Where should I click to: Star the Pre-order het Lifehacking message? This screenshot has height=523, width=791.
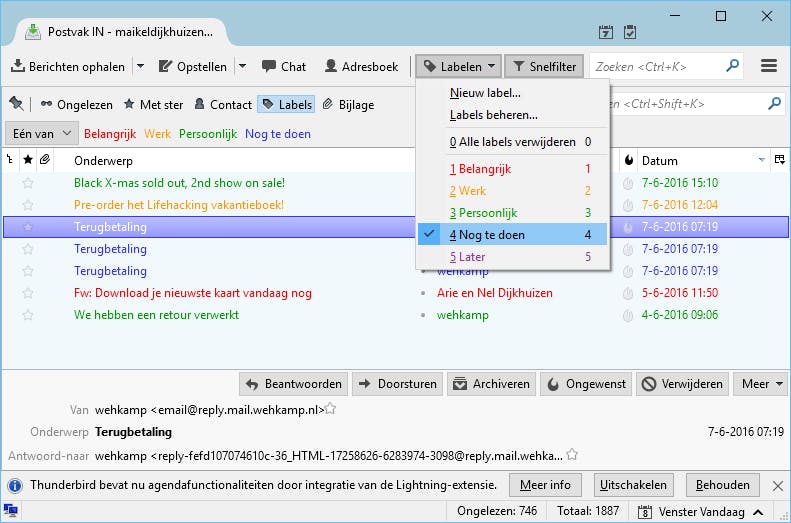point(28,205)
